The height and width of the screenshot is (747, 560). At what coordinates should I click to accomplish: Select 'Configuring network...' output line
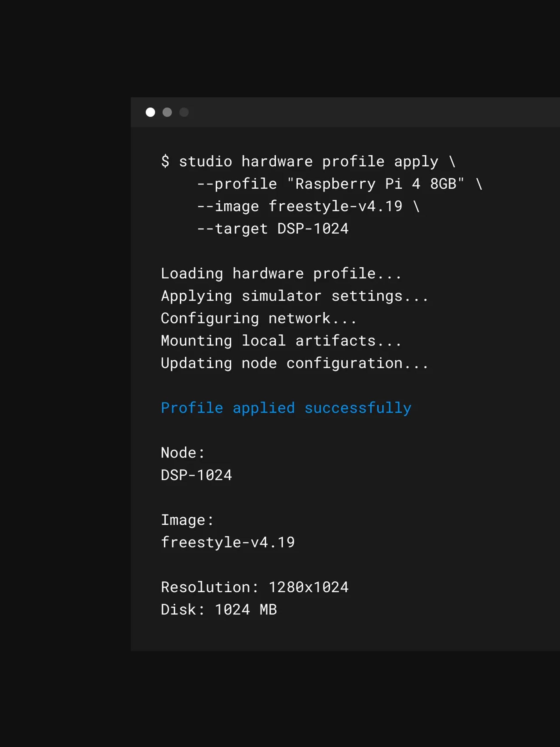[259, 318]
